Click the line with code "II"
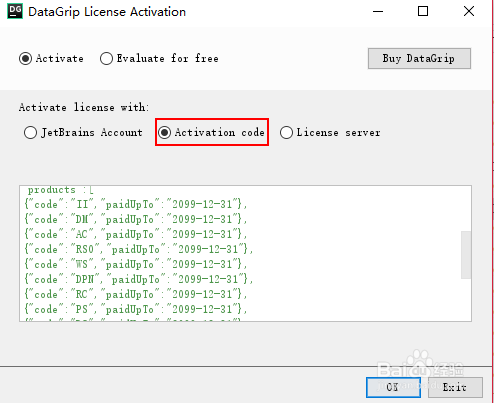 coord(136,204)
